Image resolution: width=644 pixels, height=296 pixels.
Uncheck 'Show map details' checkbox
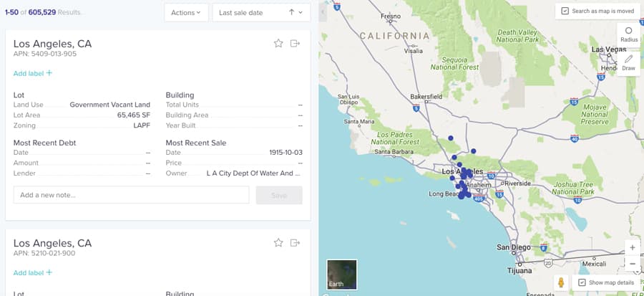(582, 282)
